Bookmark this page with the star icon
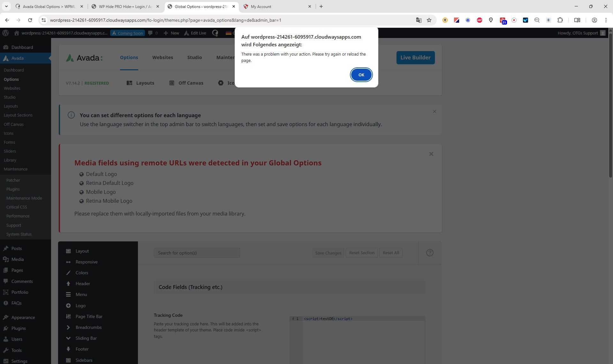The image size is (613, 364). pos(429,20)
